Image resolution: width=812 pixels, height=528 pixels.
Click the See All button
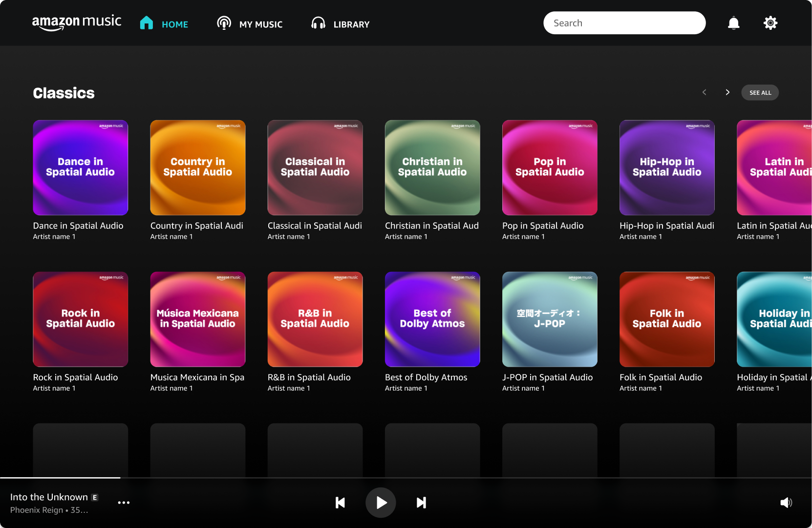coord(760,92)
